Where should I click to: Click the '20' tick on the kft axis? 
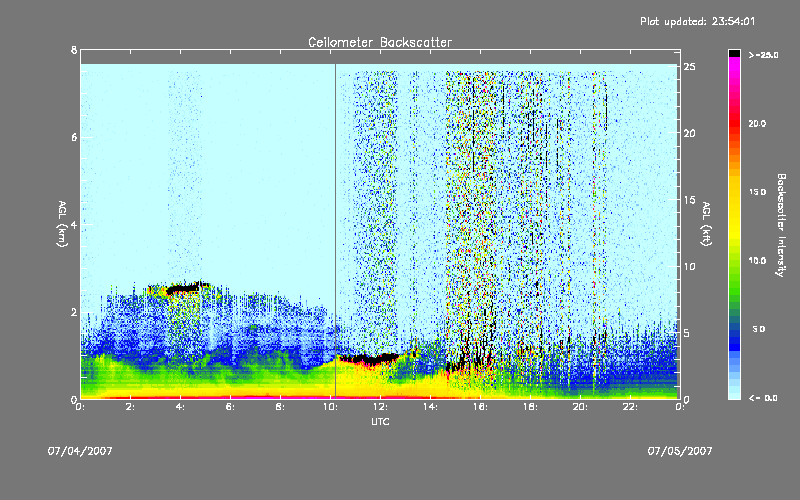click(x=690, y=133)
